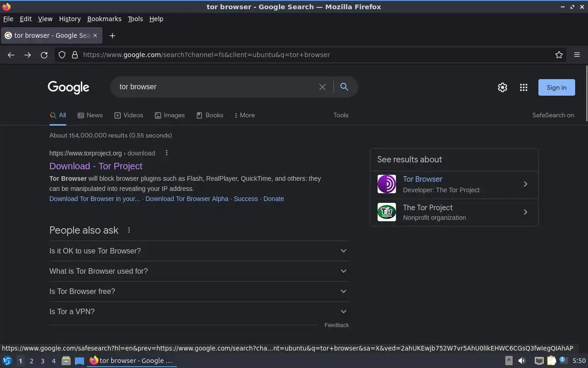Image resolution: width=588 pixels, height=368 pixels.
Task: Close the 'tor browser - Google Search' tab
Action: point(95,35)
